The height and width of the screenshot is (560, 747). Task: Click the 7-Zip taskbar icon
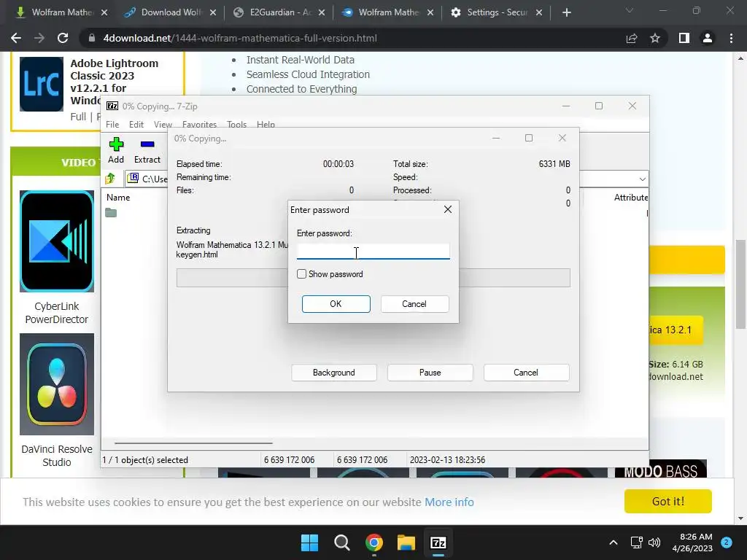[x=438, y=542]
